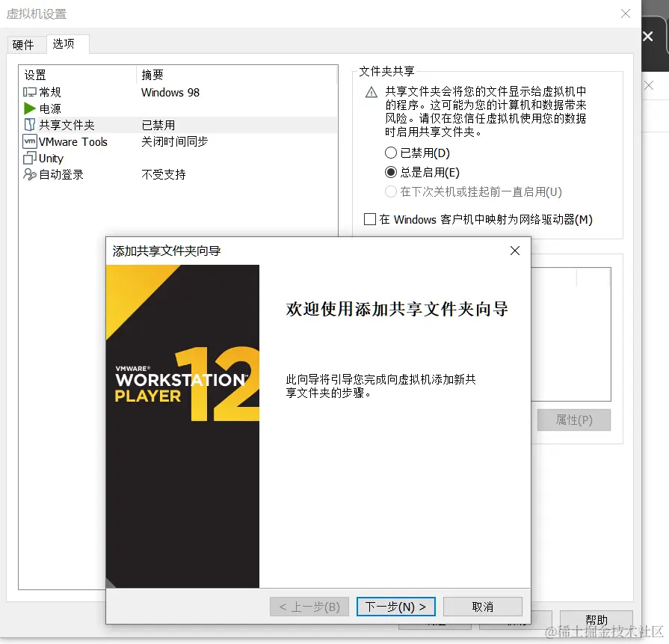Click the 自动登录 users icon
The width and height of the screenshot is (669, 644).
29,174
